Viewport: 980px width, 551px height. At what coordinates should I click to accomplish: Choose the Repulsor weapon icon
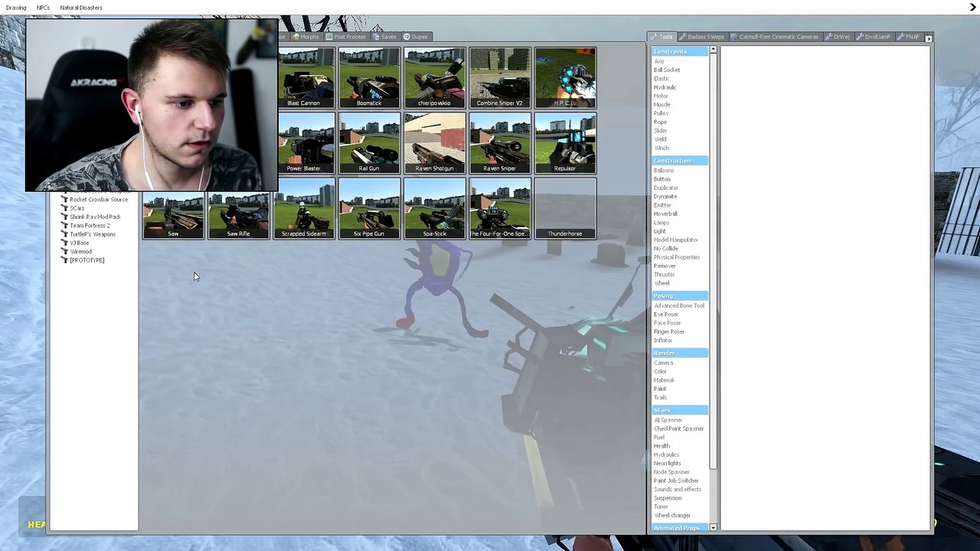565,143
